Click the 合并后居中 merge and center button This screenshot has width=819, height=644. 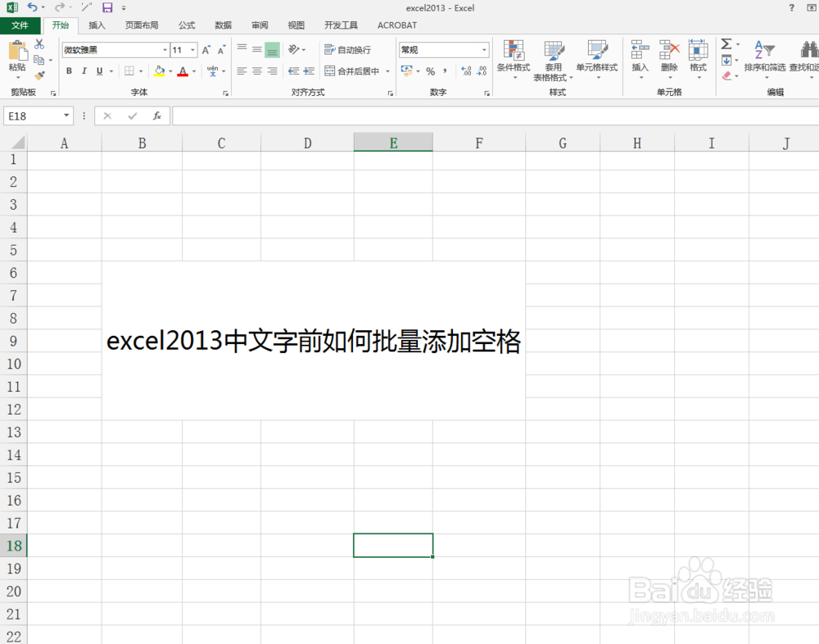click(352, 71)
